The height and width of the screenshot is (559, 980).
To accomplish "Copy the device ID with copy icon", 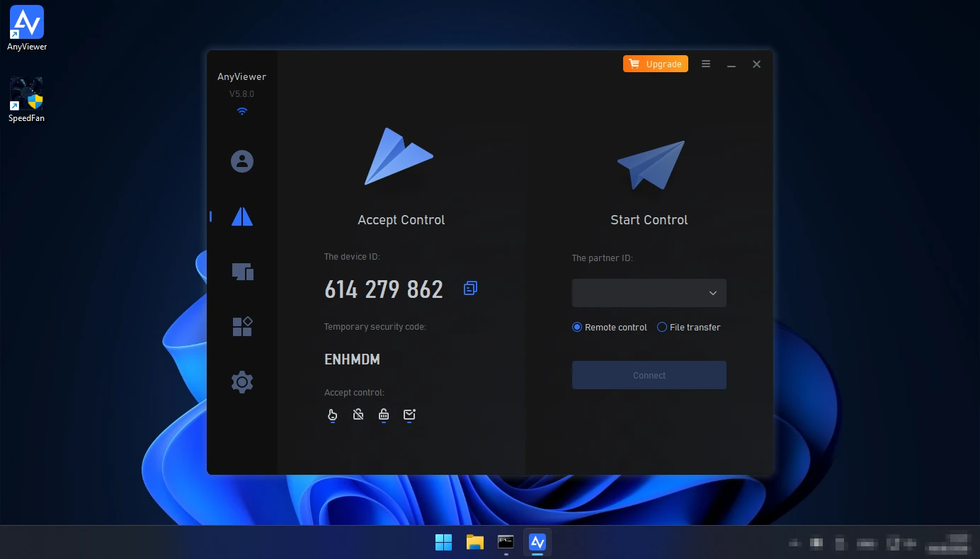I will pos(470,288).
